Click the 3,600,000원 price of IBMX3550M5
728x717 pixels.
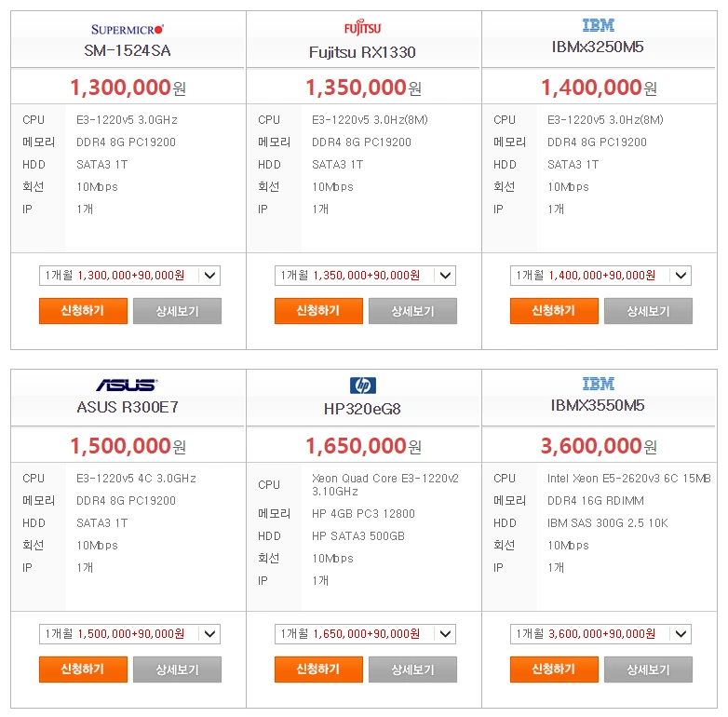(599, 446)
